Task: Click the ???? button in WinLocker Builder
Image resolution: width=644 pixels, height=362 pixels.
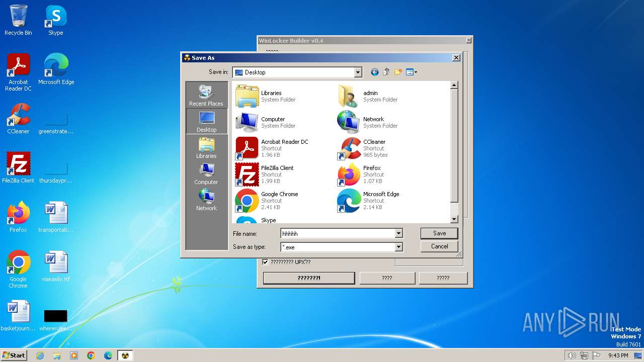Action: (x=387, y=278)
